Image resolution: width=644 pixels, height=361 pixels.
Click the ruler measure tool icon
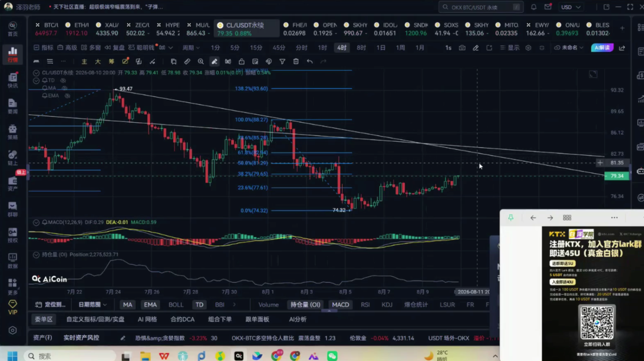pyautogui.click(x=187, y=62)
